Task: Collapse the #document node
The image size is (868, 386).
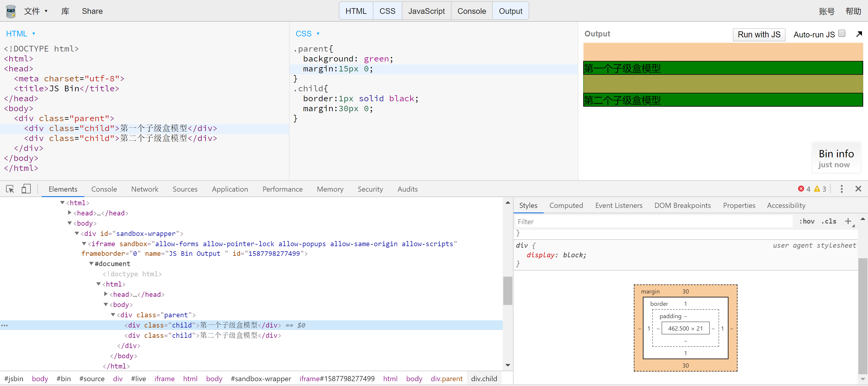Action: [x=91, y=263]
